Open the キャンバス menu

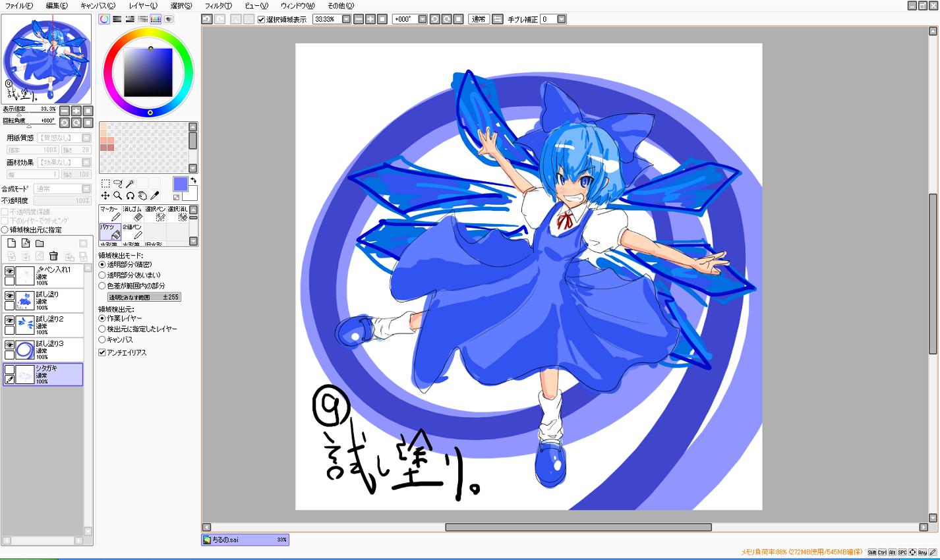pos(98,5)
